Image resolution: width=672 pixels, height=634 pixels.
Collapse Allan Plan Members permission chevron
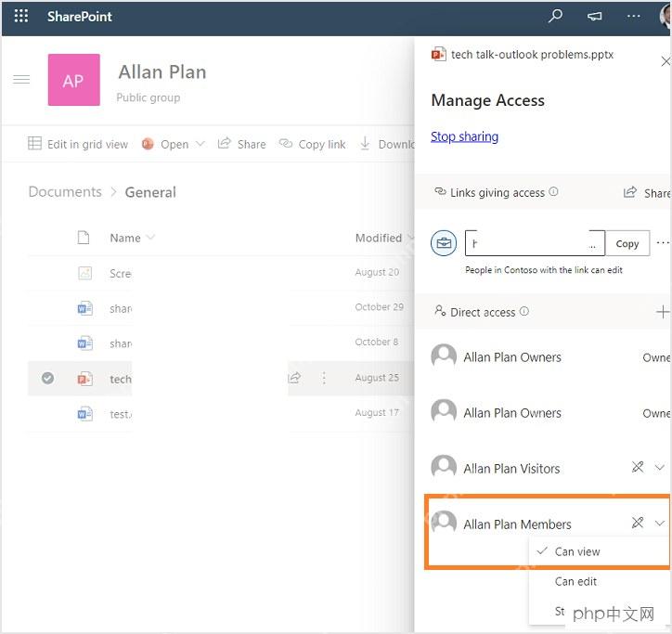point(660,523)
